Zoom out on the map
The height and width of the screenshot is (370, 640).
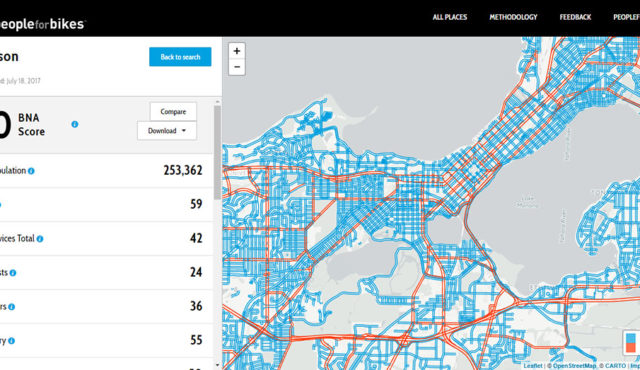[x=237, y=67]
